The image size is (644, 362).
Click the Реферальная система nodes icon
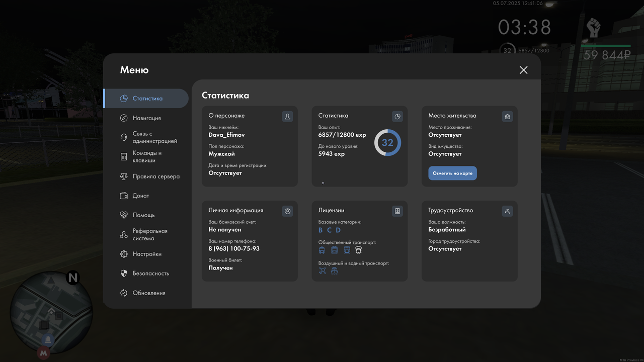pyautogui.click(x=124, y=235)
